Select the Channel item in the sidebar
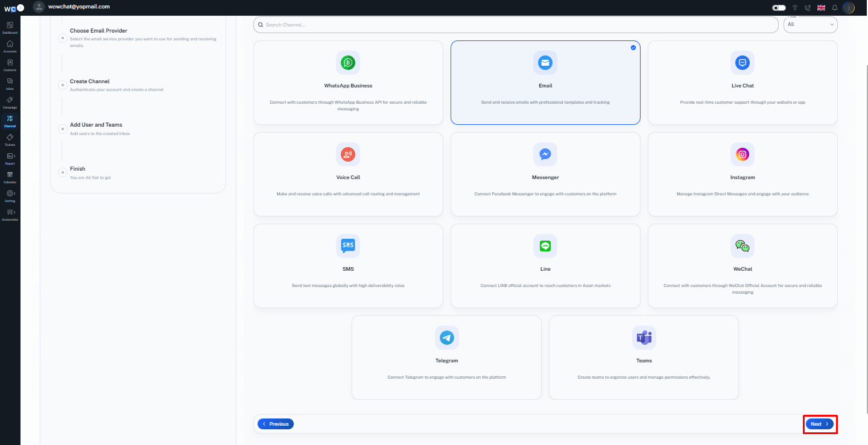The width and height of the screenshot is (868, 445). tap(10, 121)
